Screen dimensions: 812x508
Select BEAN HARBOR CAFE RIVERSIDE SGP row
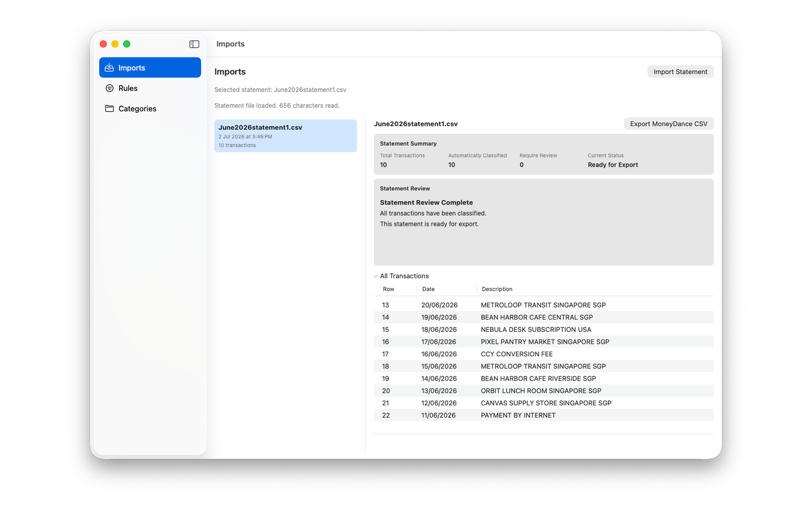(x=544, y=379)
